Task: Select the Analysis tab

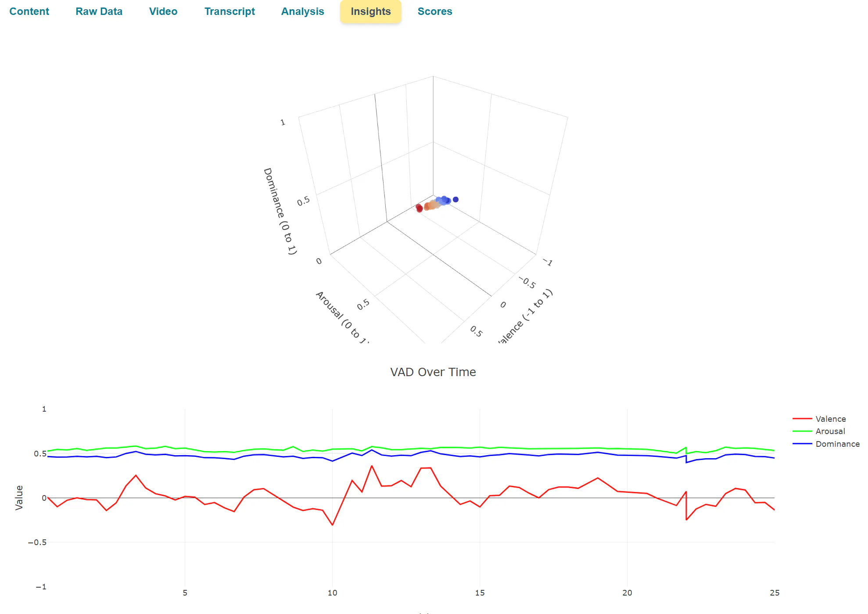Action: [x=302, y=11]
